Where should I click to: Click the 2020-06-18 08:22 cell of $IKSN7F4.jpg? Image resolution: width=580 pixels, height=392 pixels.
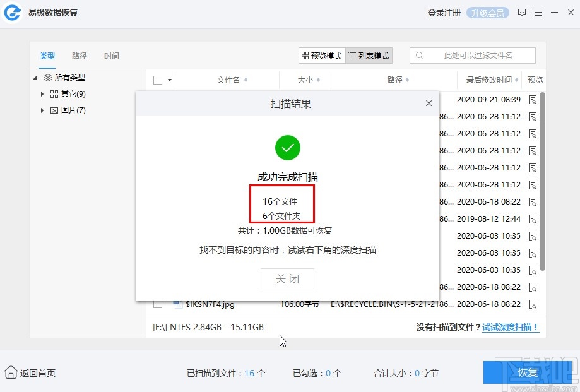pos(488,304)
